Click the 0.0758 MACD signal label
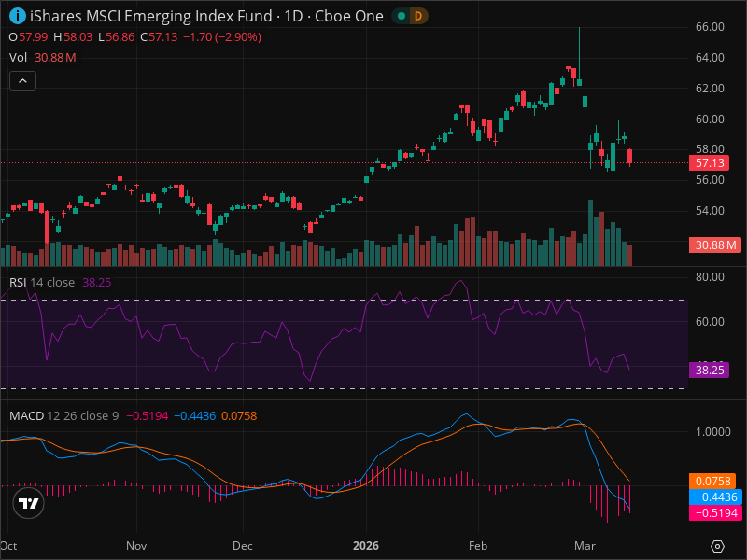 [712, 481]
